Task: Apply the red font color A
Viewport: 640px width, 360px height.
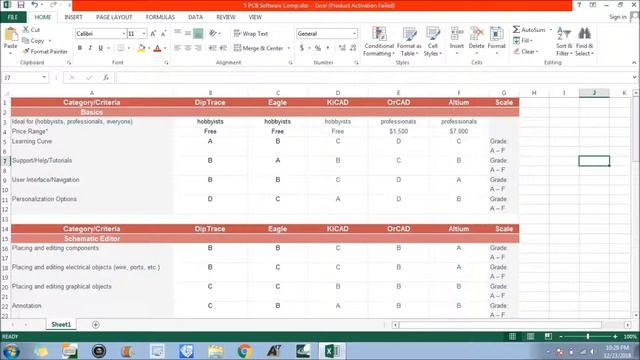Action: click(158, 48)
